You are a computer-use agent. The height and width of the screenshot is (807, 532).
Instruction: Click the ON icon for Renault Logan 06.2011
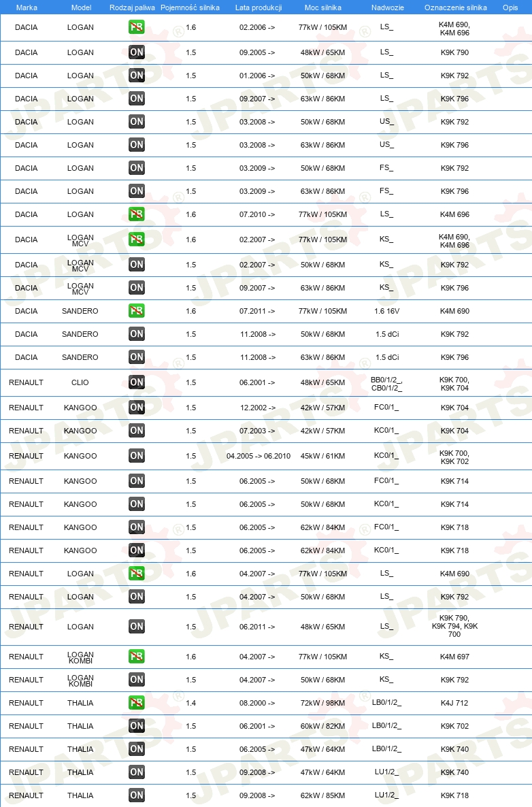pyautogui.click(x=136, y=627)
